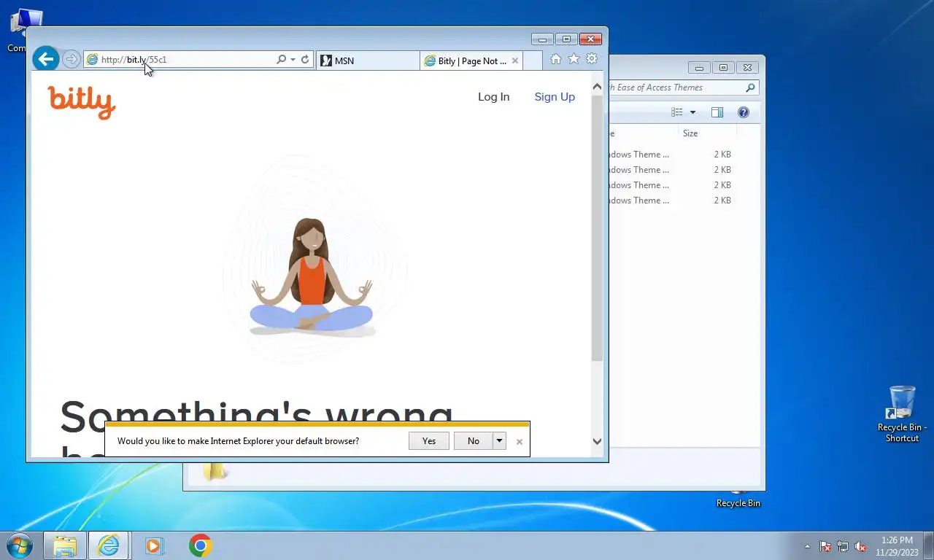Viewport: 934px width, 560px height.
Task: Click the network tray icon
Action: tap(843, 546)
